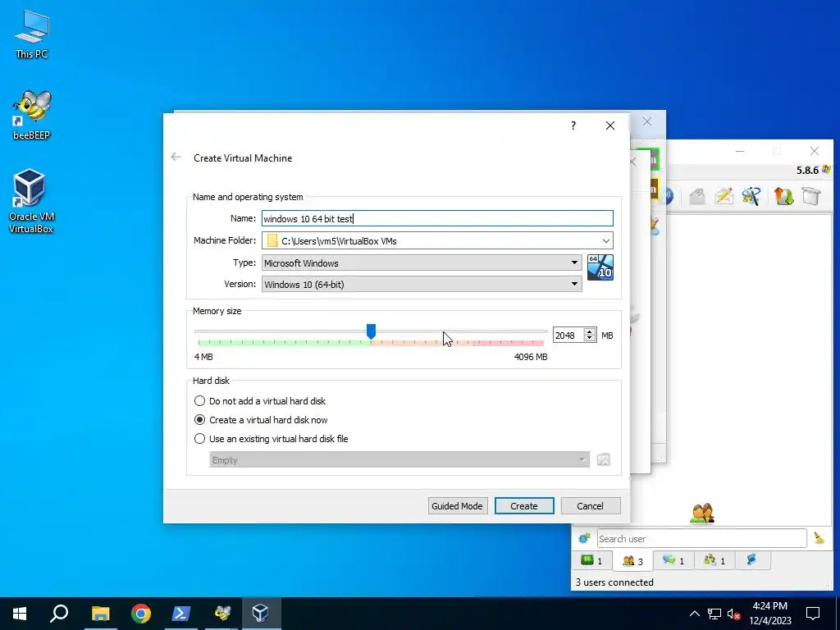Open the notification center icon
The image size is (840, 630).
click(813, 614)
